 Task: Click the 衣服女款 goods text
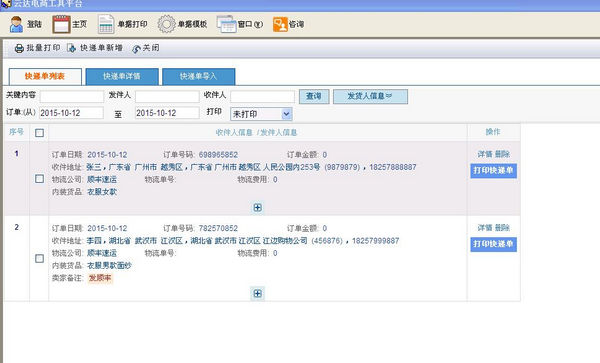pos(102,192)
